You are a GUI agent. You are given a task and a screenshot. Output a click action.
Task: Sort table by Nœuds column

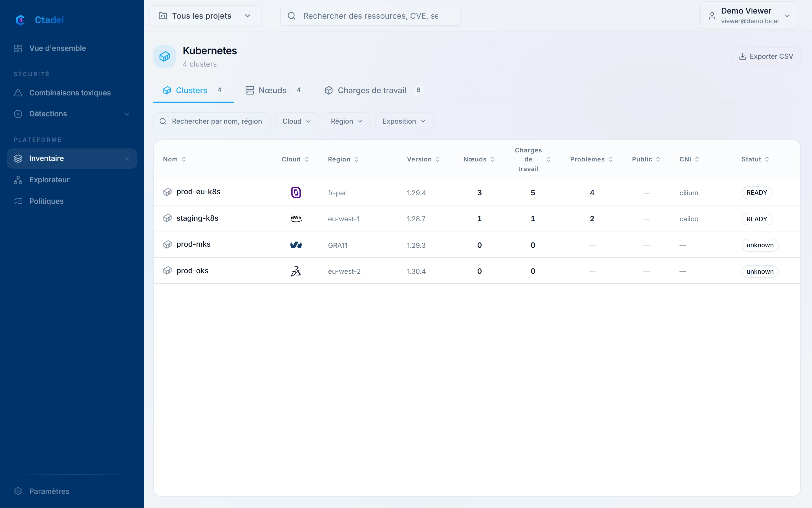[479, 159]
